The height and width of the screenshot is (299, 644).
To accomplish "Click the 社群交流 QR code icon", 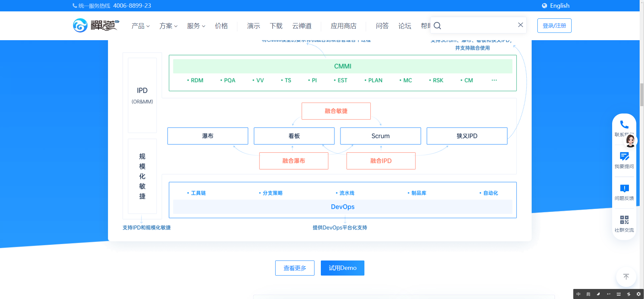I will (x=624, y=220).
